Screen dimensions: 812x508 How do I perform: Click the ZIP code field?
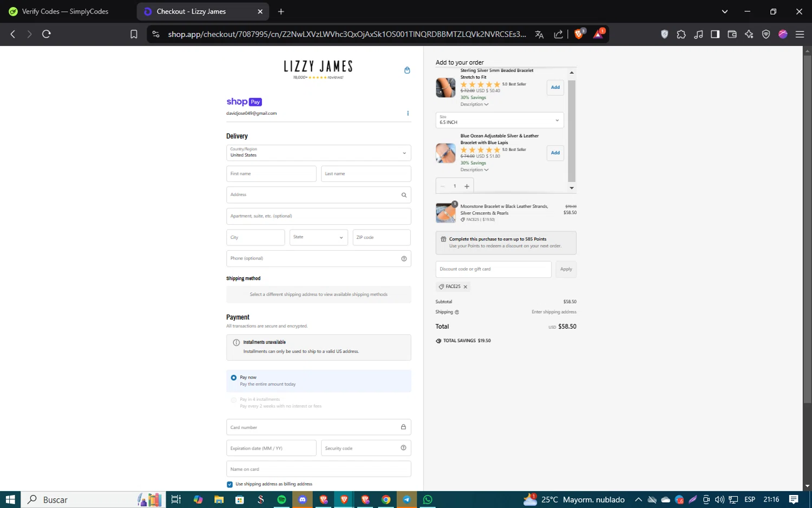tap(382, 237)
